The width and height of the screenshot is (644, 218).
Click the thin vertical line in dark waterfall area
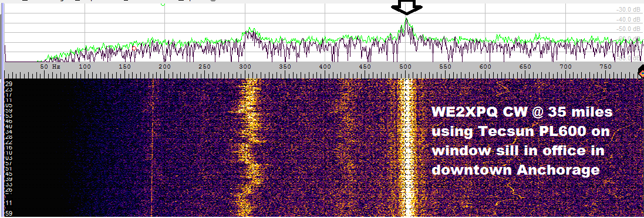tap(153, 148)
